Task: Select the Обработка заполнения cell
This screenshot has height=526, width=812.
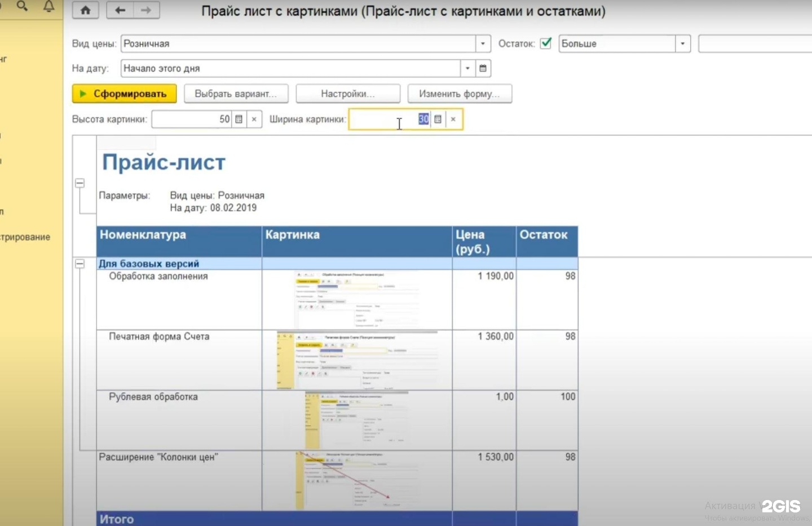Action: (179, 300)
